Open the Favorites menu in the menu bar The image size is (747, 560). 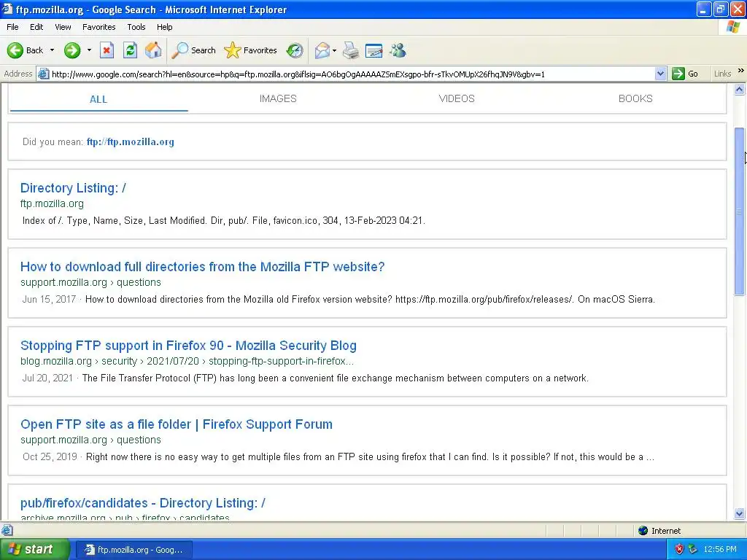pos(98,27)
